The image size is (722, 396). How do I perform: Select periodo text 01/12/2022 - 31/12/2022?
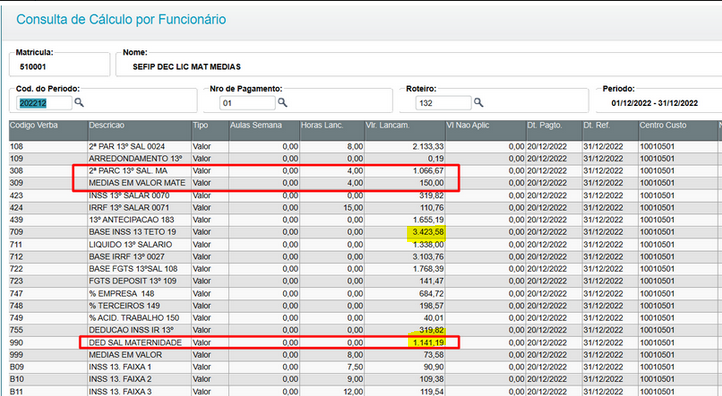point(654,103)
